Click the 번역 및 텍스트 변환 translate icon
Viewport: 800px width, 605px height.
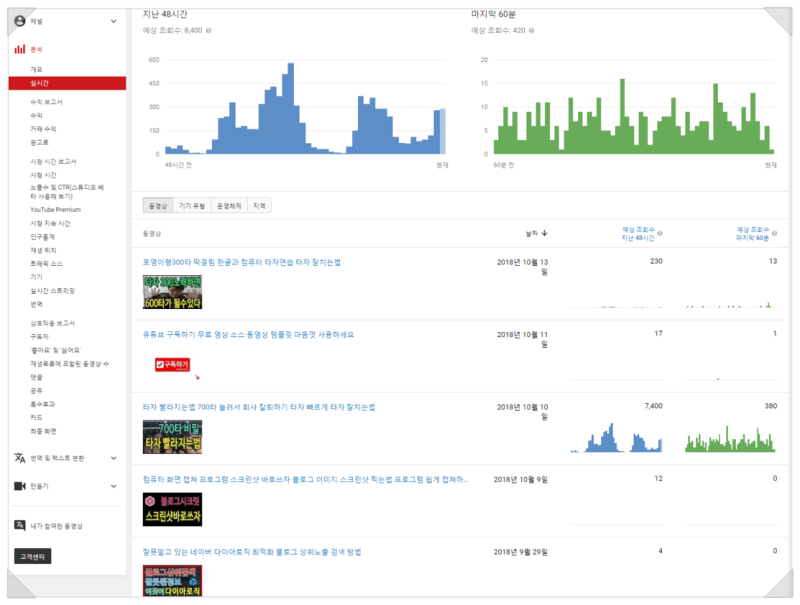tap(19, 458)
